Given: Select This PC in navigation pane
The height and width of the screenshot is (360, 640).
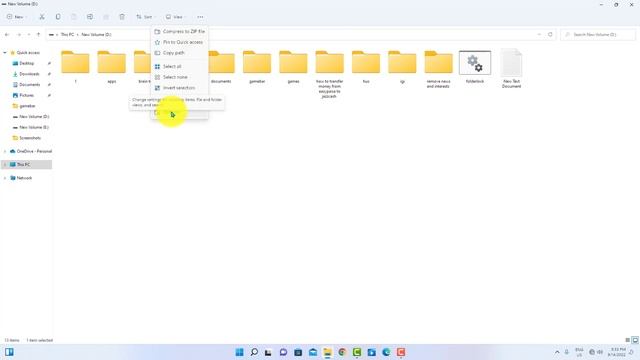Looking at the screenshot, I should (x=23, y=164).
